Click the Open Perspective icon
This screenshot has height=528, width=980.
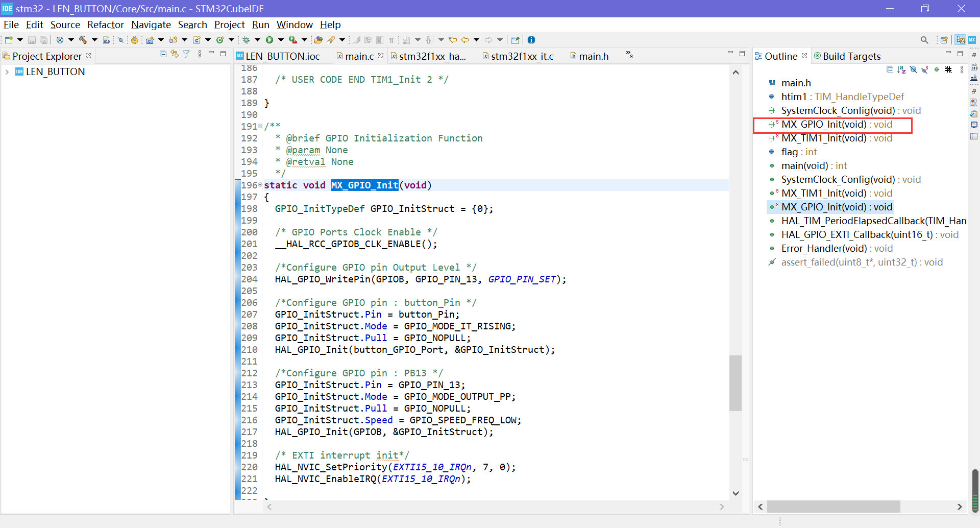(944, 40)
